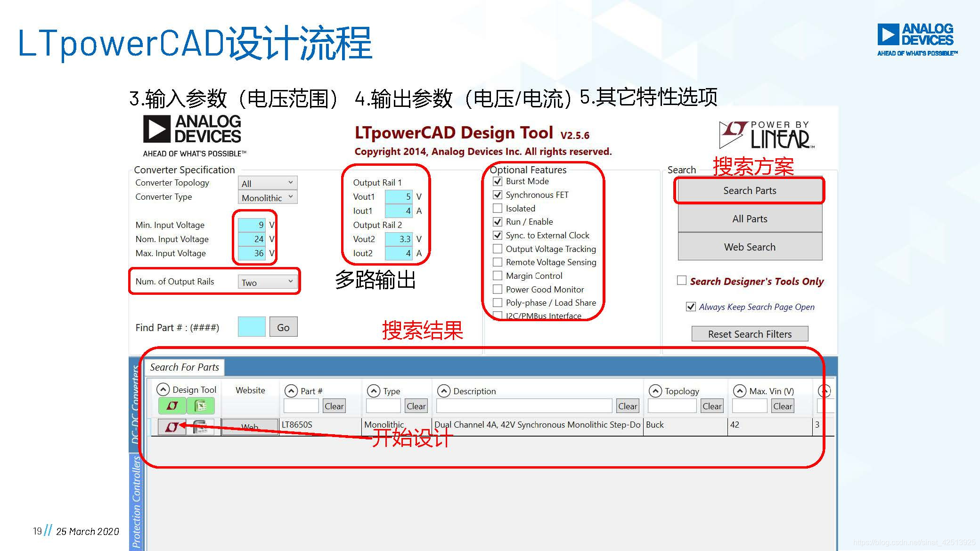Toggle Search Designer's Tools Only checkbox
Viewport: 980px width, 551px height.
pyautogui.click(x=681, y=281)
